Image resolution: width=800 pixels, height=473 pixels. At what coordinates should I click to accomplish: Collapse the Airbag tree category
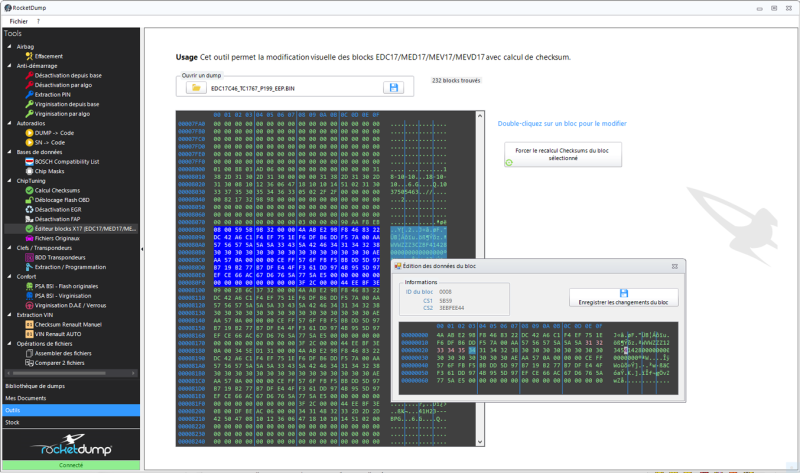tap(10, 46)
